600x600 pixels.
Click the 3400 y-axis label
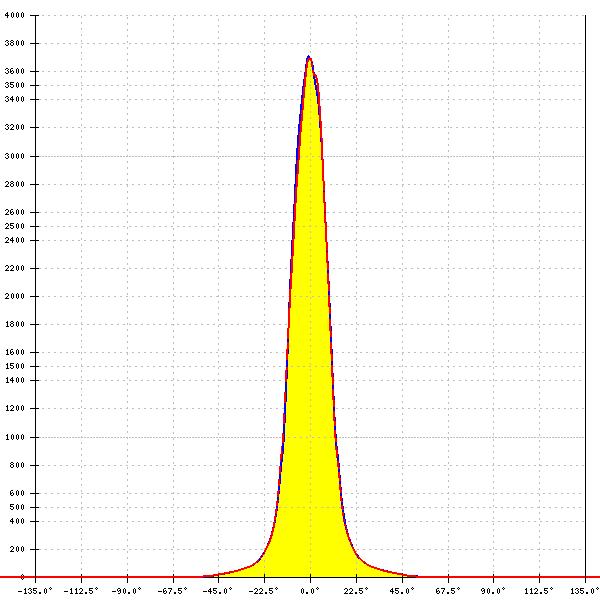pos(15,99)
